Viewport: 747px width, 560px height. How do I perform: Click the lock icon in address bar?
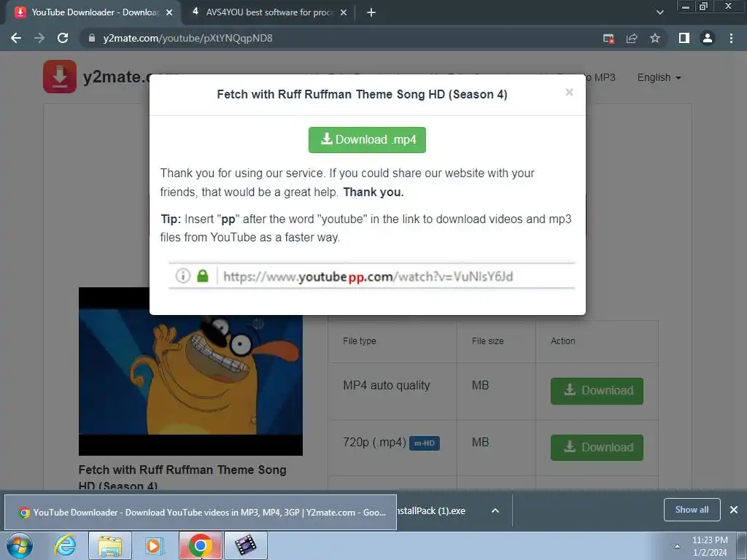[92, 38]
